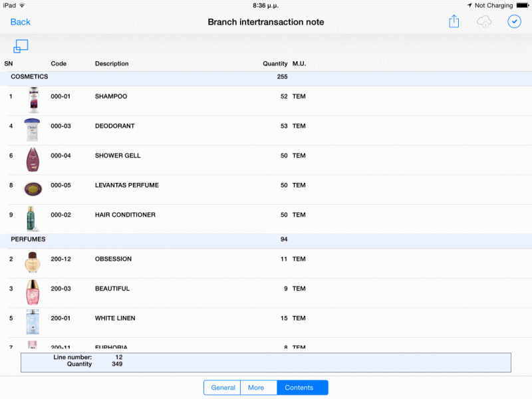Image resolution: width=532 pixels, height=399 pixels.
Task: Click item code 200-01
Action: pos(61,319)
